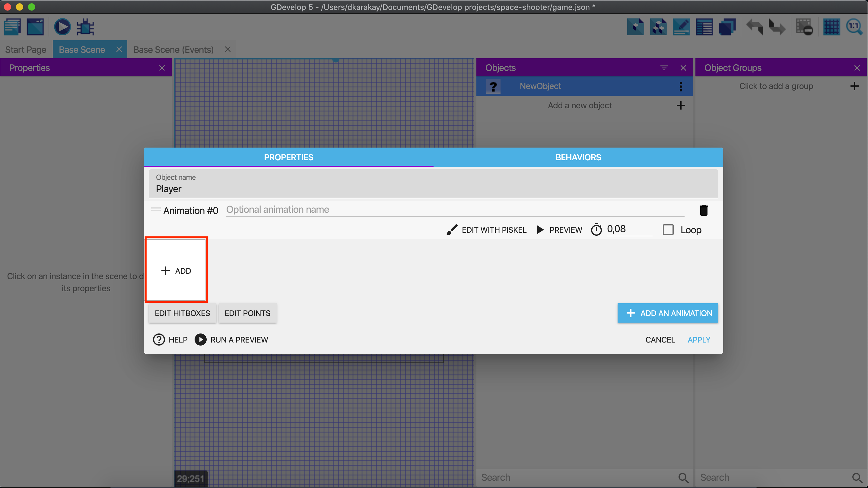The height and width of the screenshot is (488, 868).
Task: Enable the Loop checkbox
Action: (668, 230)
